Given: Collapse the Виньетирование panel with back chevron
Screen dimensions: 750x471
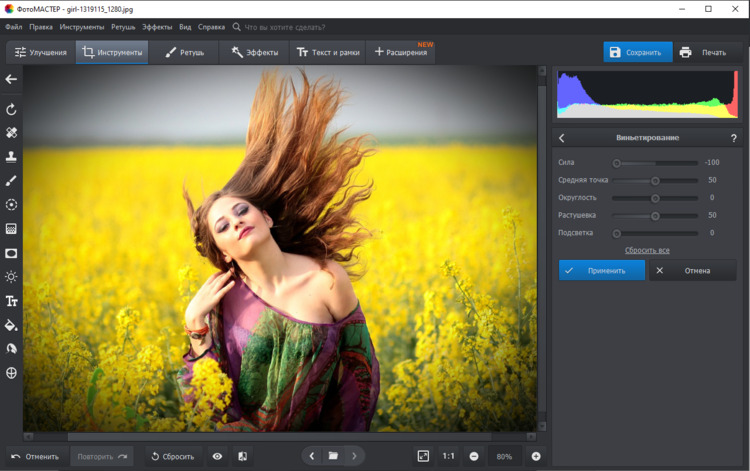Looking at the screenshot, I should [562, 138].
